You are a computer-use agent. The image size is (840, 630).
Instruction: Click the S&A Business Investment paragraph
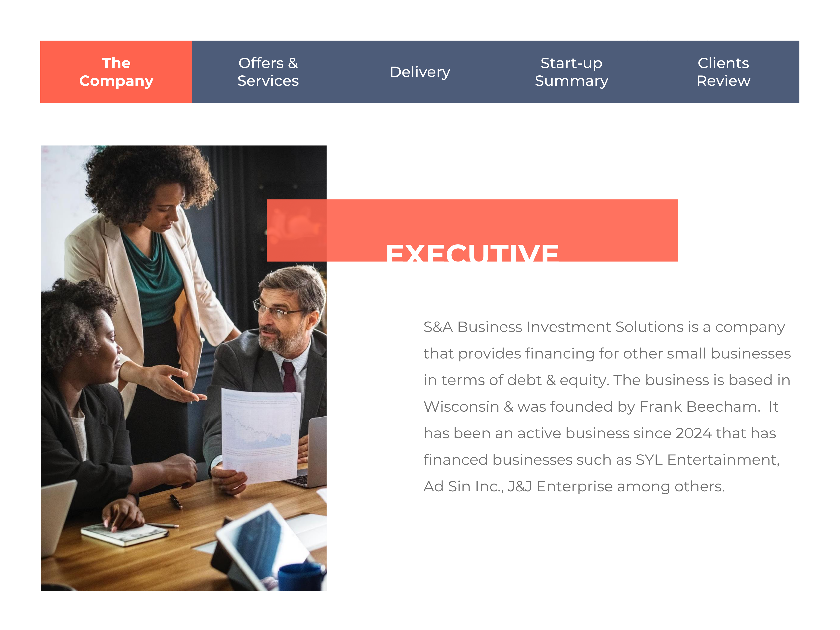607,407
